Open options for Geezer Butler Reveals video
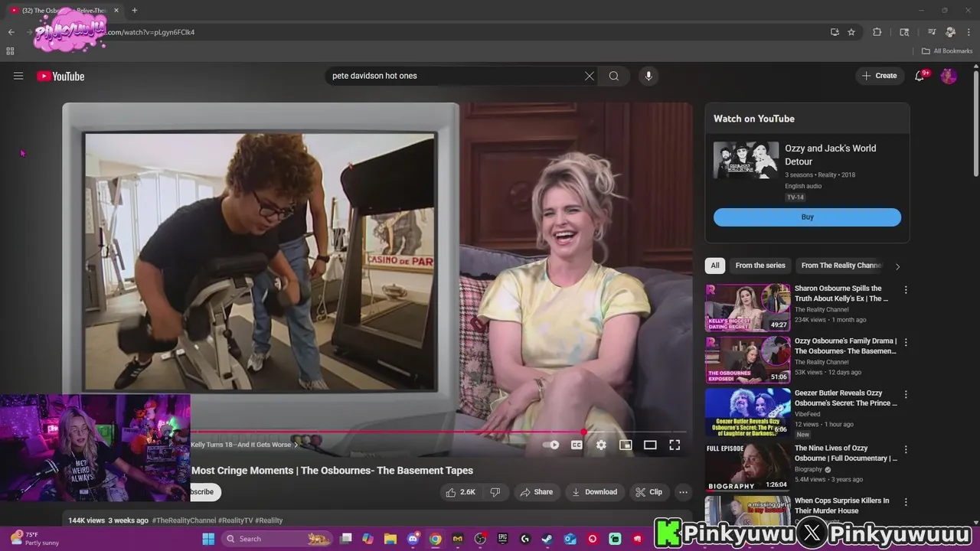Image resolution: width=980 pixels, height=551 pixels. (x=906, y=394)
